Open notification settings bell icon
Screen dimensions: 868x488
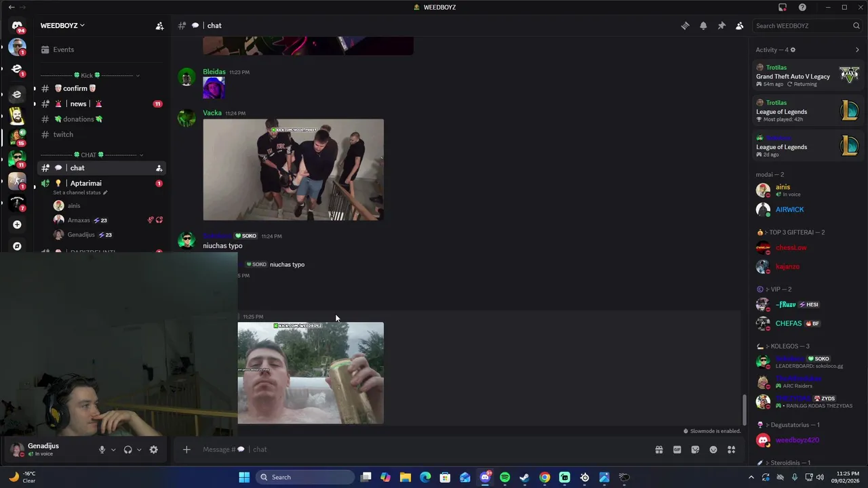[703, 26]
